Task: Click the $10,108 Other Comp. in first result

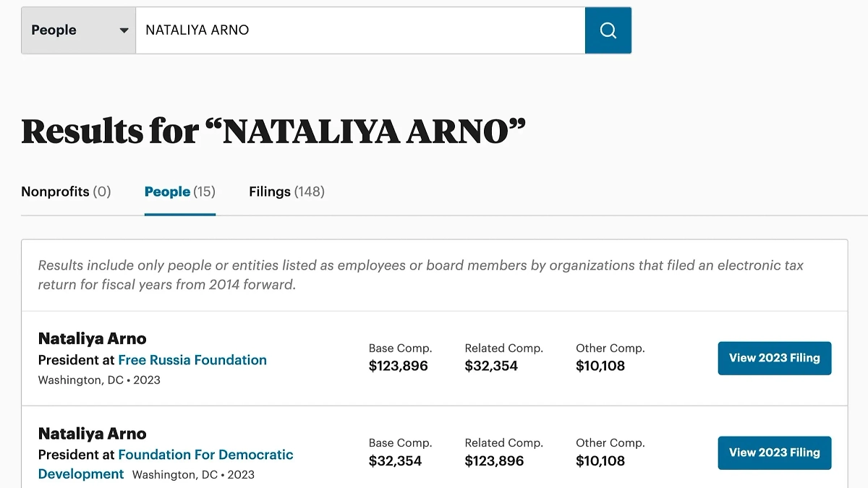Action: [x=600, y=366]
